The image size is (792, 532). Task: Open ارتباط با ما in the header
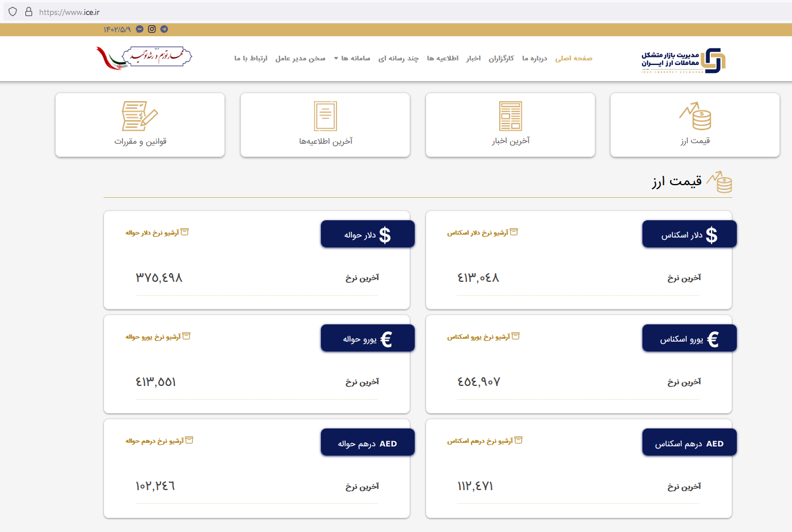pos(251,58)
